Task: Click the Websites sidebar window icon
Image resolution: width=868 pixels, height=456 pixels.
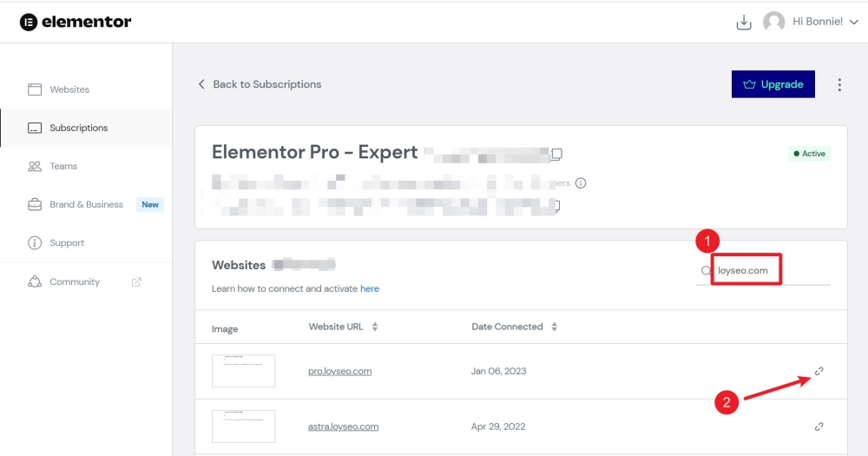Action: (x=35, y=89)
